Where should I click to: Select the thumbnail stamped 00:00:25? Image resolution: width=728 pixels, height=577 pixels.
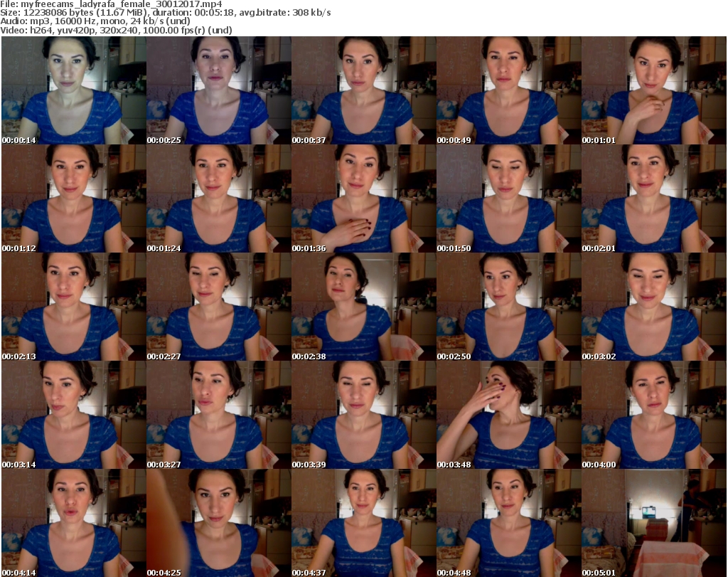pos(219,90)
